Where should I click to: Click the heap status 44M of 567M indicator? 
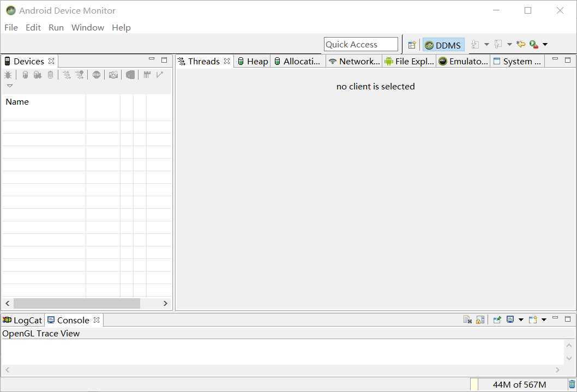coord(519,385)
